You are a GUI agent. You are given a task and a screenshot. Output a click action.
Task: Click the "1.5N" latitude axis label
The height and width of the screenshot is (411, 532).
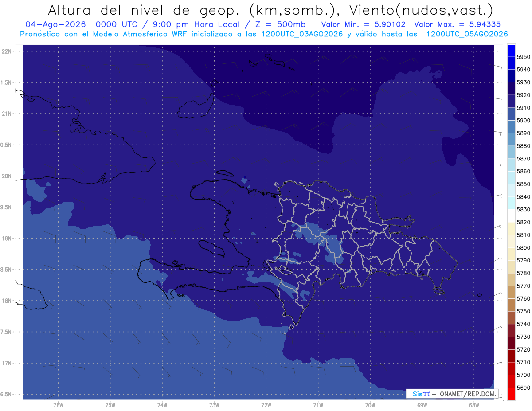click(7, 82)
